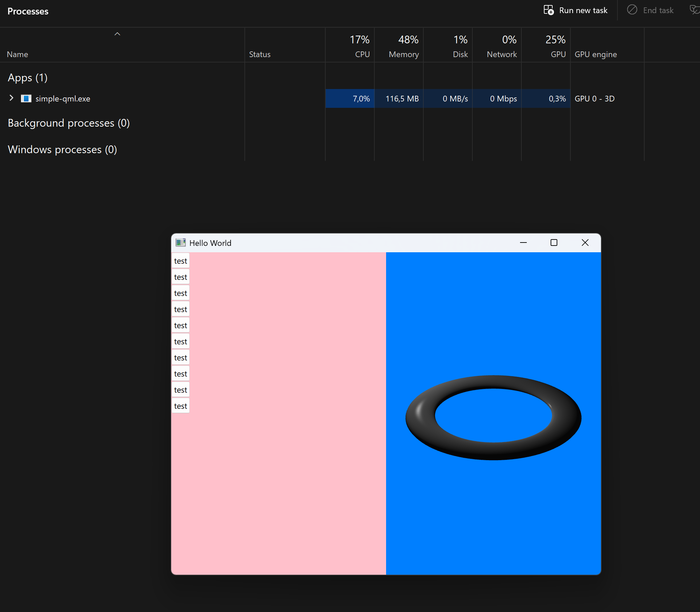Click the sort arrow above the Name column
This screenshot has height=612, width=700.
point(117,34)
